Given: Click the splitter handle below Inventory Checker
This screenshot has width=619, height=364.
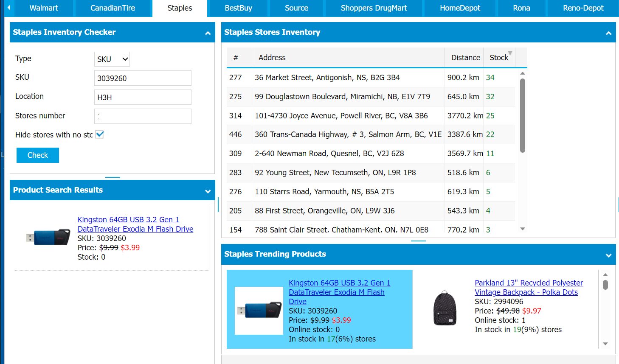Looking at the screenshot, I should [x=113, y=177].
